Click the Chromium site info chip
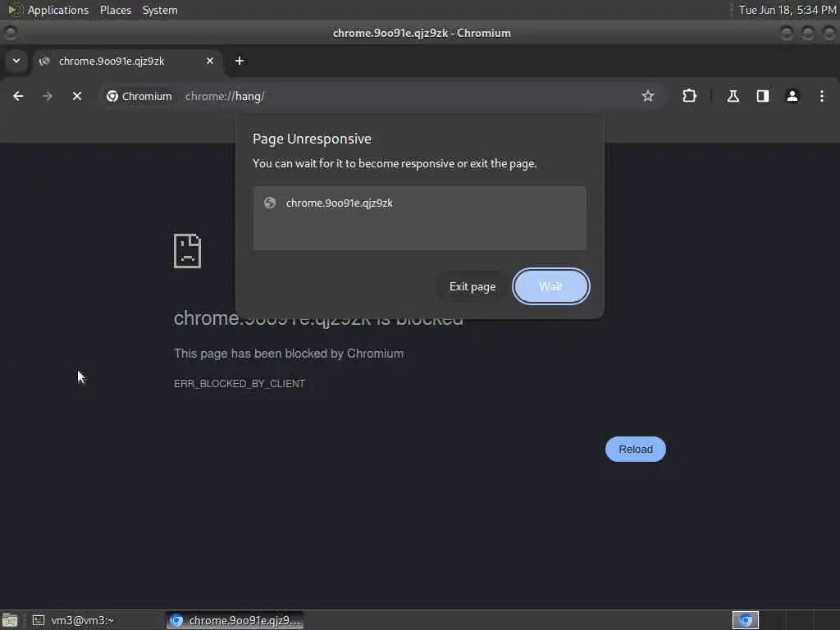The image size is (840, 630). tap(139, 97)
